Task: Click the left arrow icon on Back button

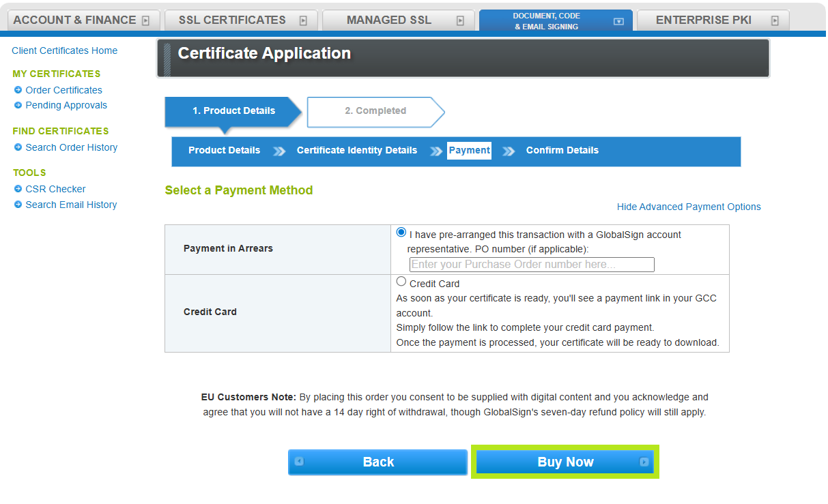Action: pyautogui.click(x=299, y=462)
